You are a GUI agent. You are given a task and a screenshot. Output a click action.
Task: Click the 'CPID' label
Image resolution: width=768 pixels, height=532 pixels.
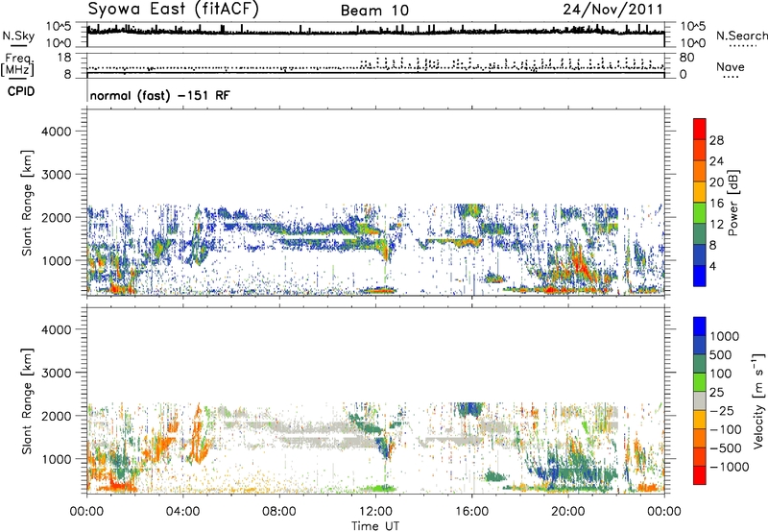point(21,91)
